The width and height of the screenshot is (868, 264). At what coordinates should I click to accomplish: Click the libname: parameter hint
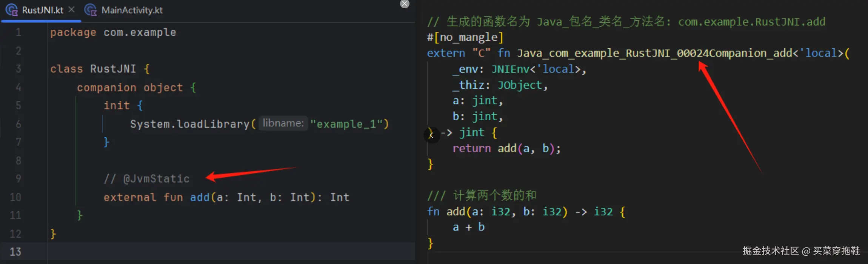pyautogui.click(x=283, y=123)
